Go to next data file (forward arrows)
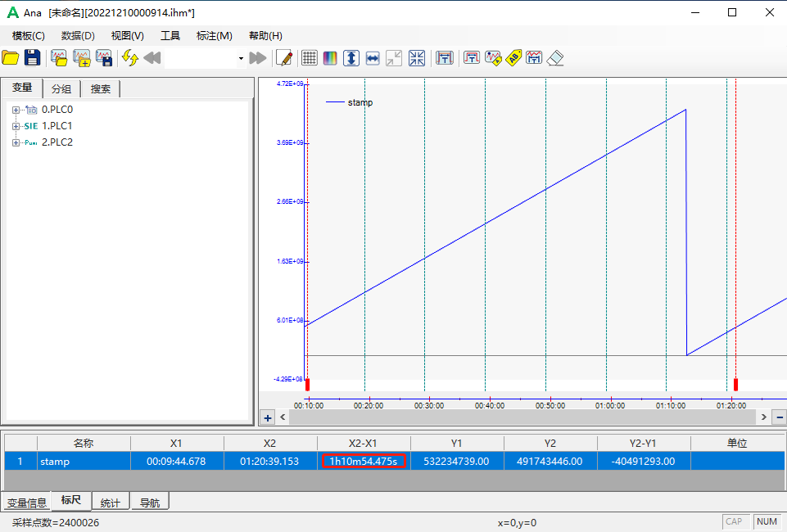Viewport: 787px width, 532px height. click(x=257, y=58)
